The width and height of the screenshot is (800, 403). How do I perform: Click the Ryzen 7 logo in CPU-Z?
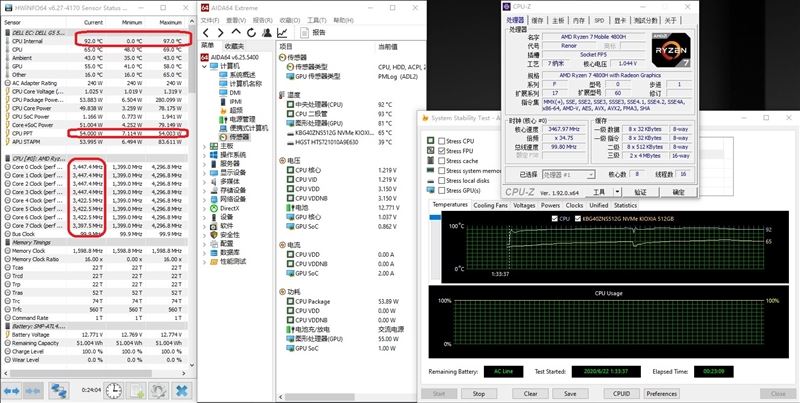click(671, 52)
